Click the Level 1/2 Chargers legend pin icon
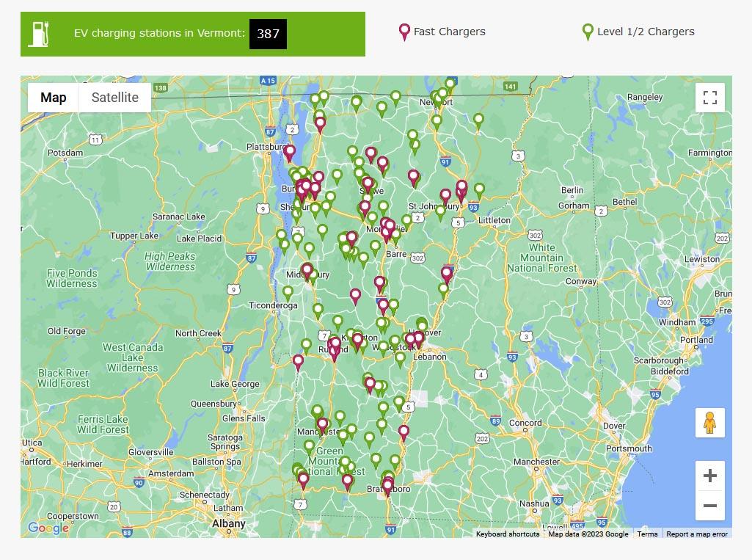Viewport: 752px width, 560px height. tap(588, 32)
